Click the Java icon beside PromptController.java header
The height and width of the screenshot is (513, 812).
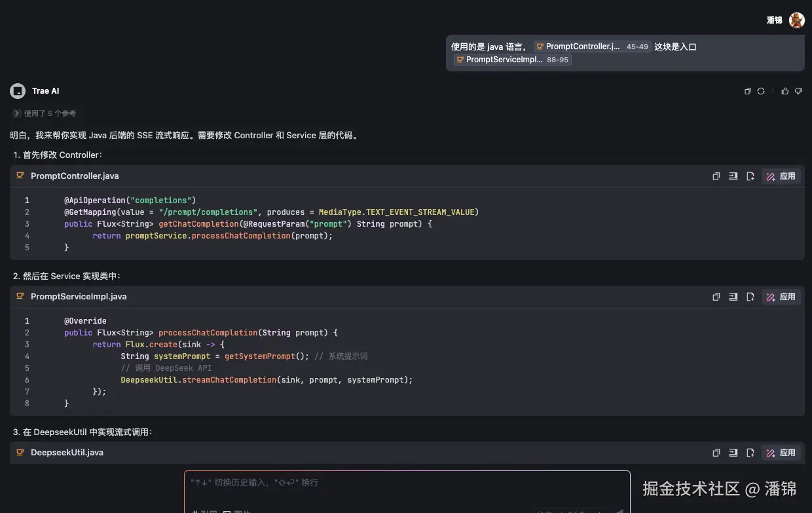click(20, 176)
